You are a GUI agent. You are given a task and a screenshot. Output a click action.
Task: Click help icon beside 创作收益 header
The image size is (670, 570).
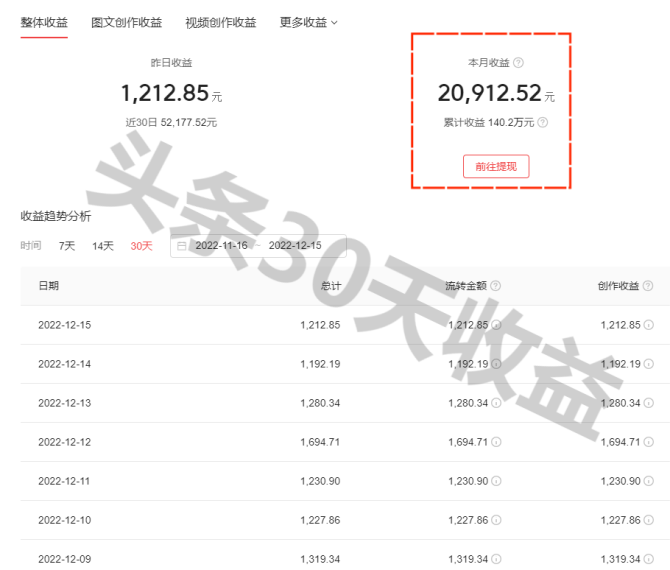point(648,285)
